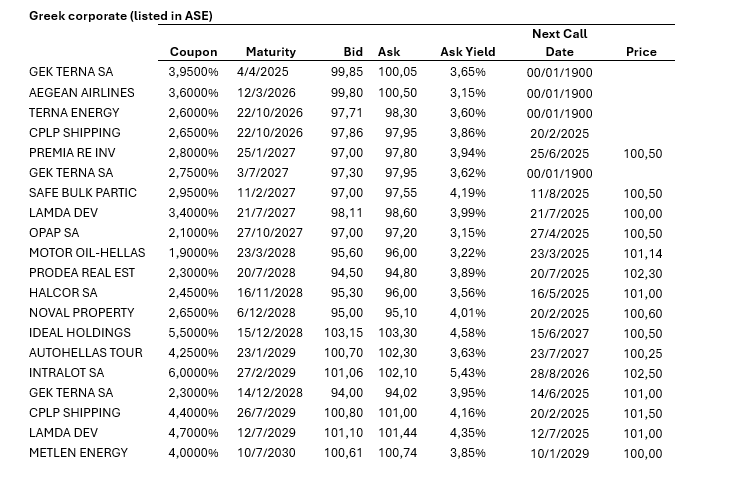Select the Price column header

click(641, 52)
